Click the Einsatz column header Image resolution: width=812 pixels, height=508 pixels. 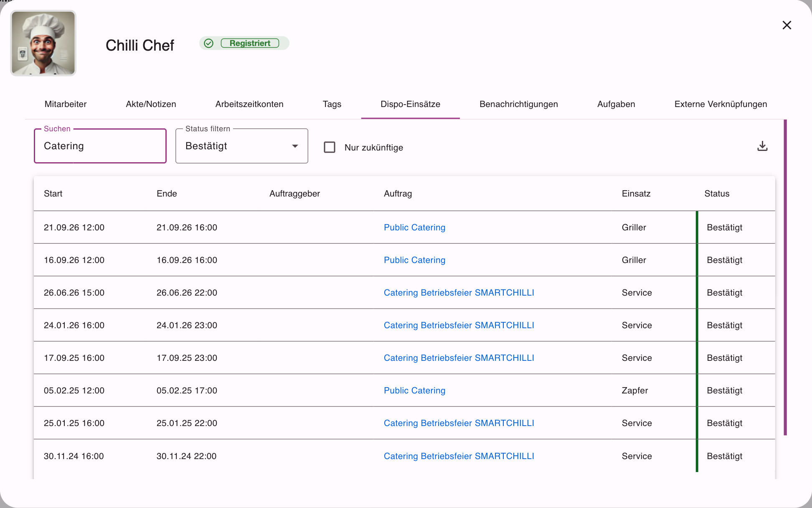coord(636,194)
